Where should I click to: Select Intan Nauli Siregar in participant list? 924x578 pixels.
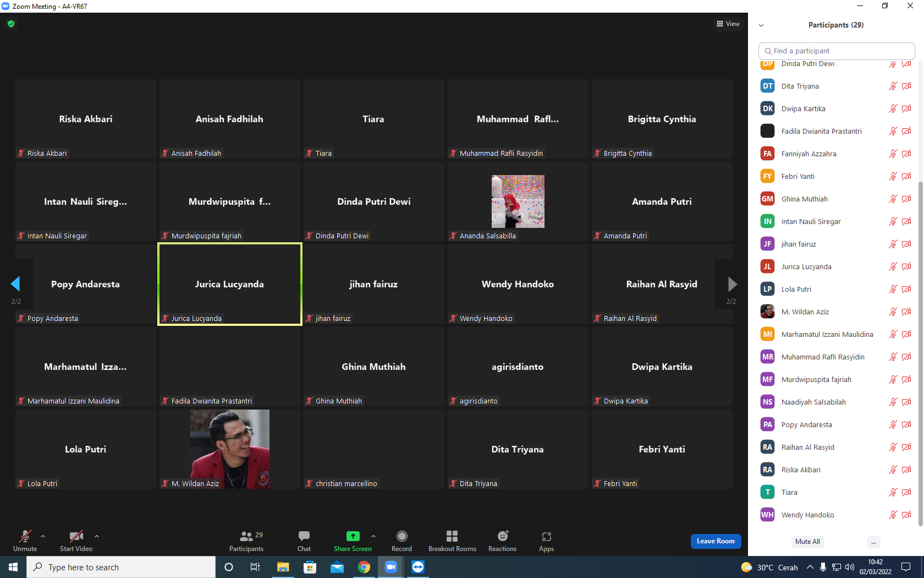pos(836,221)
